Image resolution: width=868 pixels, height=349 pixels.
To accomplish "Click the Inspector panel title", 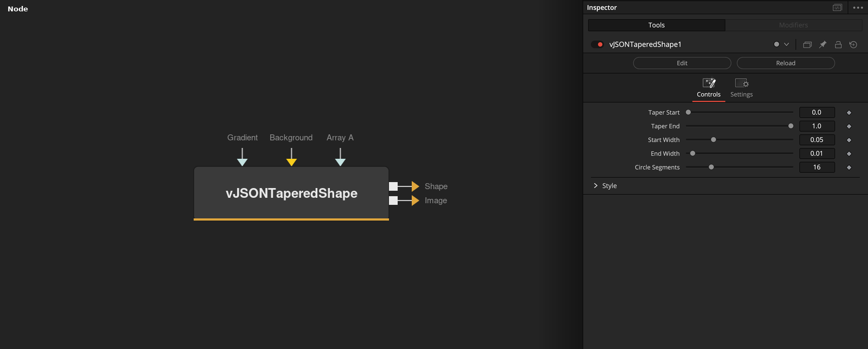I will (602, 8).
